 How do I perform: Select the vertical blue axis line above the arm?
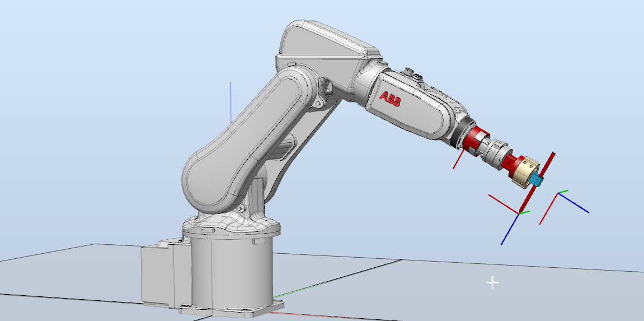(x=231, y=101)
